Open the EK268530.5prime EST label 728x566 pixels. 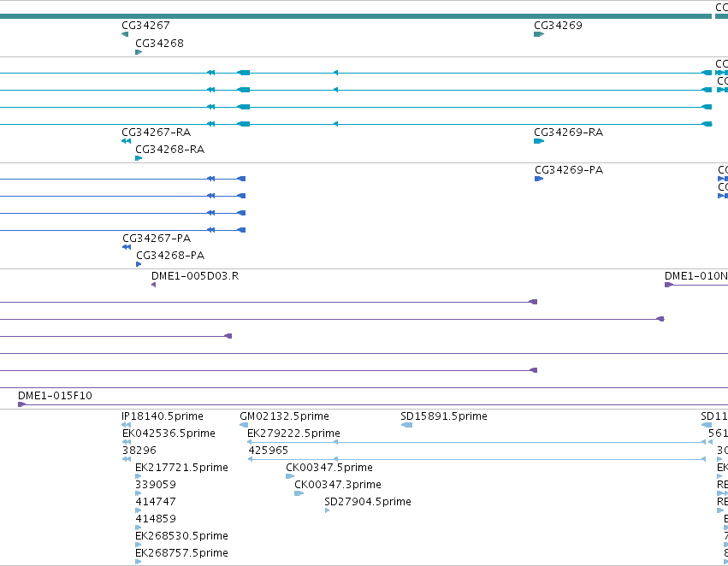[x=181, y=536]
